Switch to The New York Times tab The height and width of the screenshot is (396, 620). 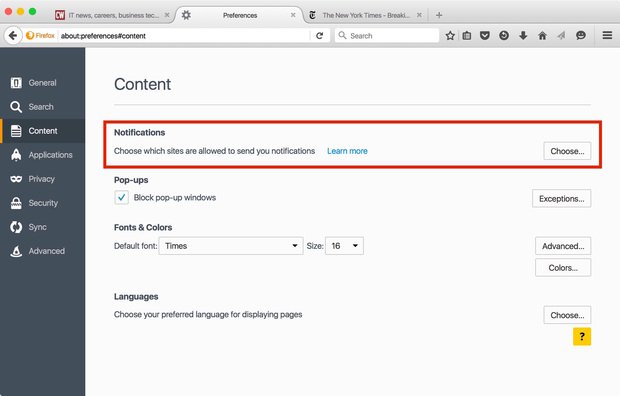pyautogui.click(x=365, y=15)
